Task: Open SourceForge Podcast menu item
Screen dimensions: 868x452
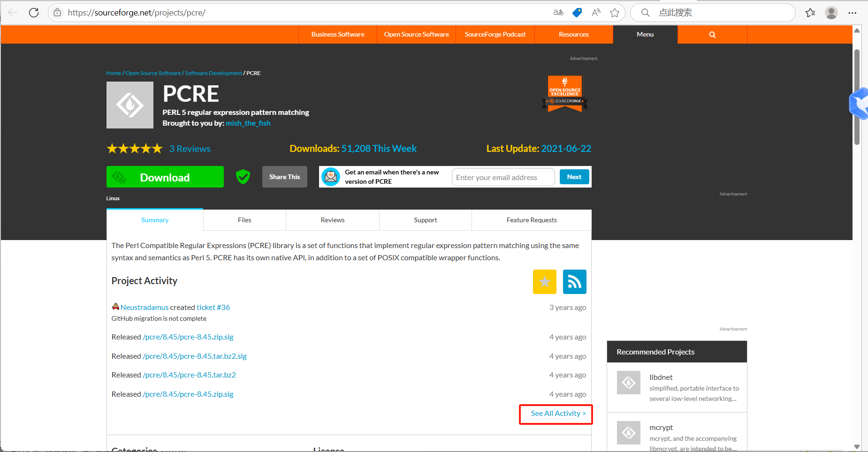Action: click(x=495, y=34)
